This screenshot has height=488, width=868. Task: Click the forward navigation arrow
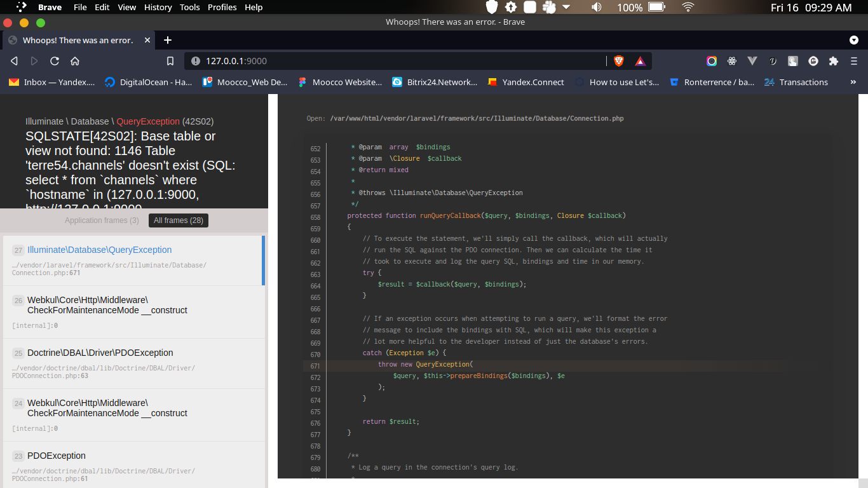click(34, 61)
